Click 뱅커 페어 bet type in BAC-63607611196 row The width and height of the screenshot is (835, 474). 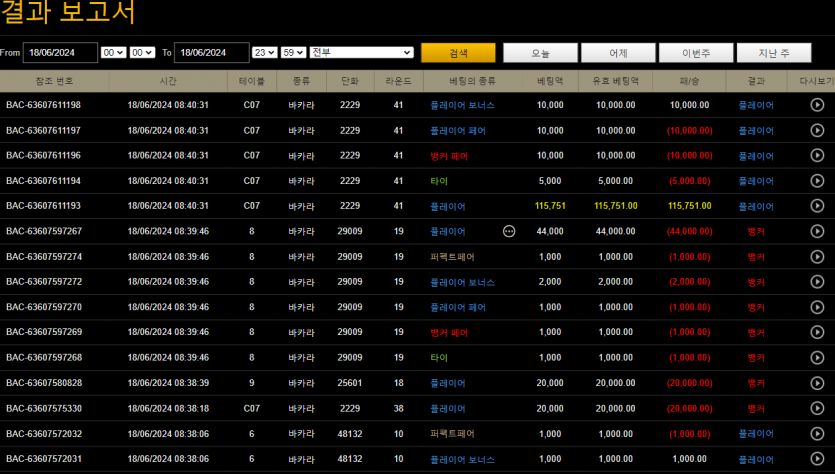(449, 156)
